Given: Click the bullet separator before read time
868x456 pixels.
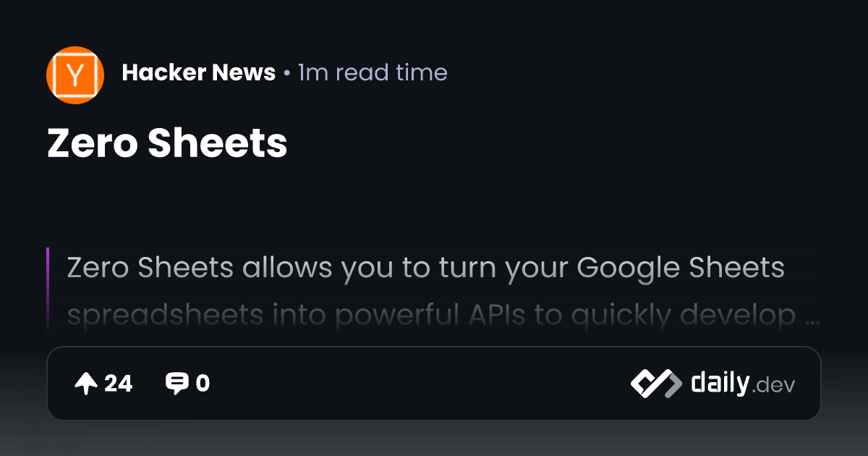Looking at the screenshot, I should (287, 74).
